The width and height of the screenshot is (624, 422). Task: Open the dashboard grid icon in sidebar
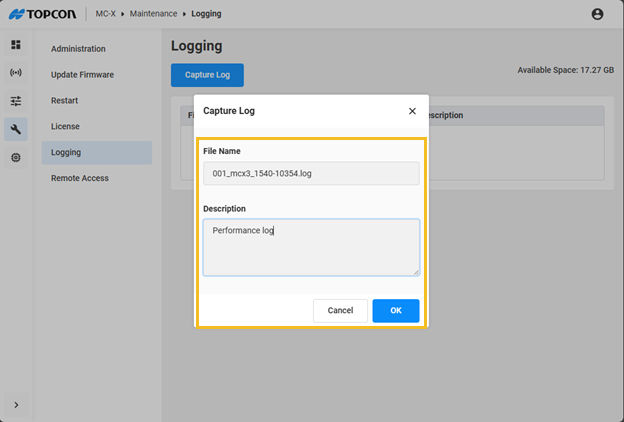coord(16,45)
